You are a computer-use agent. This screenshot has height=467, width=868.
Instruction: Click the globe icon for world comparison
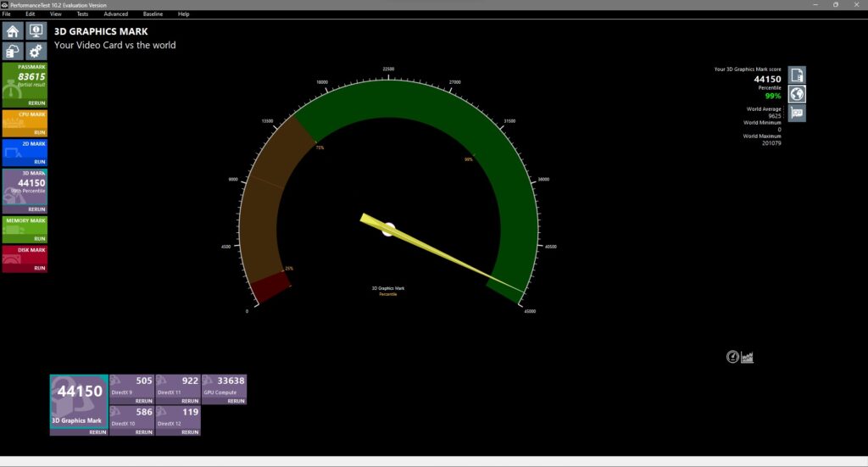(797, 94)
